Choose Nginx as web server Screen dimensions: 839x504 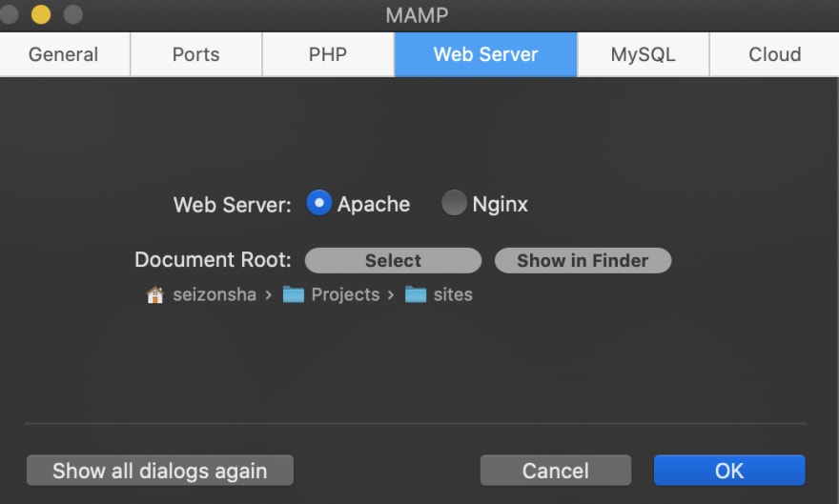454,203
